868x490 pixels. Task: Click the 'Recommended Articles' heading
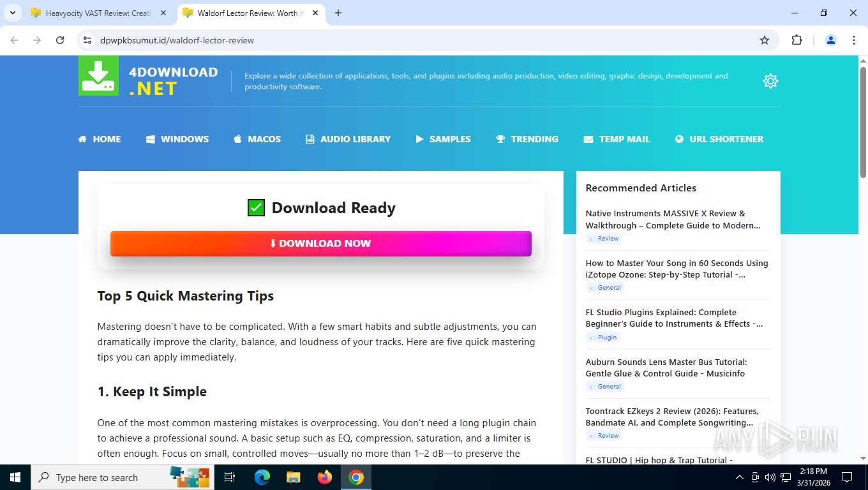641,188
